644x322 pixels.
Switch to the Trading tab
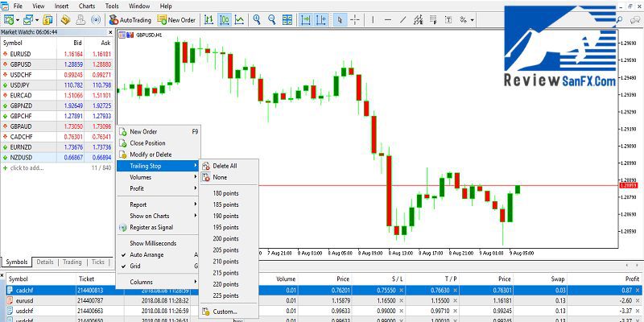[72, 262]
